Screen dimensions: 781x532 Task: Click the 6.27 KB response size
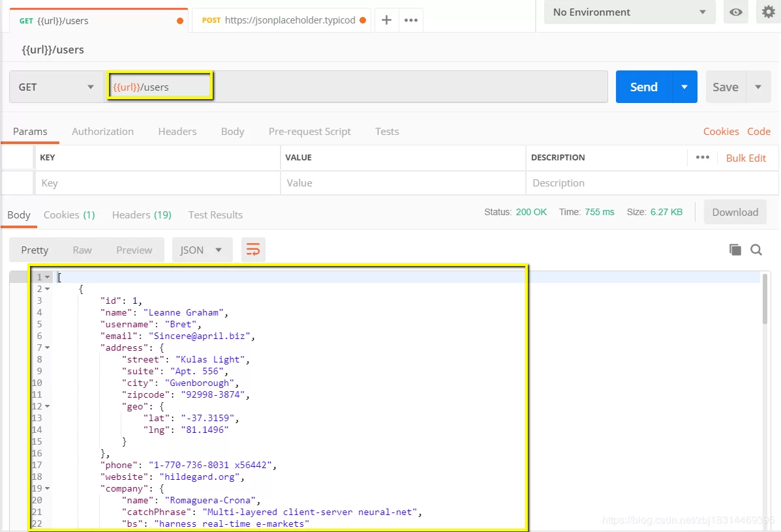coord(666,212)
